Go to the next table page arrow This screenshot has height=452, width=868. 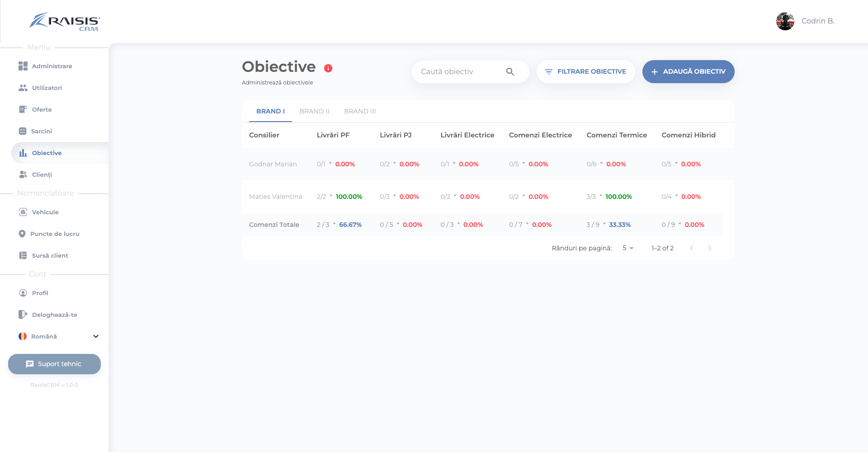(x=709, y=248)
